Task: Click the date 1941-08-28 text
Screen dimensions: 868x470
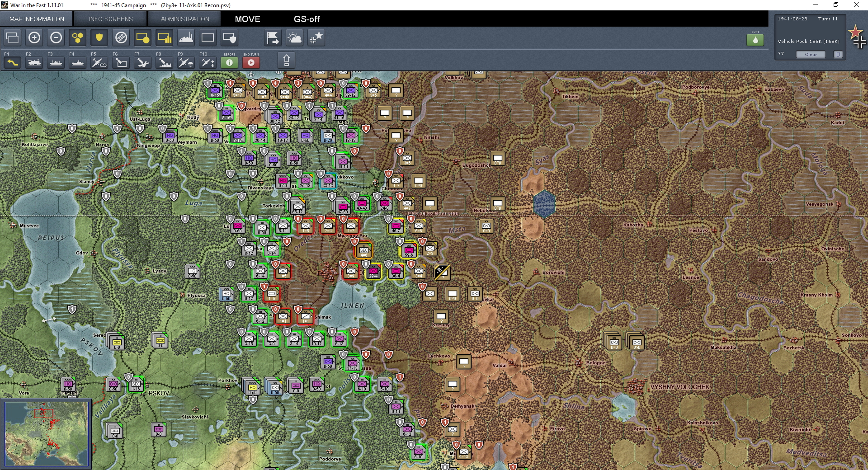Action: tap(793, 19)
